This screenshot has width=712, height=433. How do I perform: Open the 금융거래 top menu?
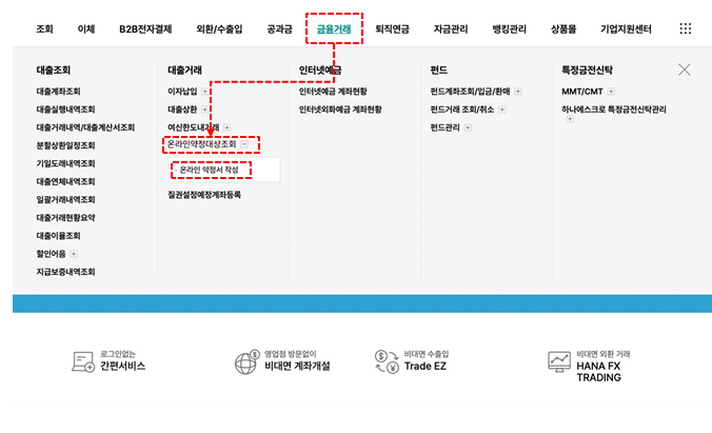[333, 29]
